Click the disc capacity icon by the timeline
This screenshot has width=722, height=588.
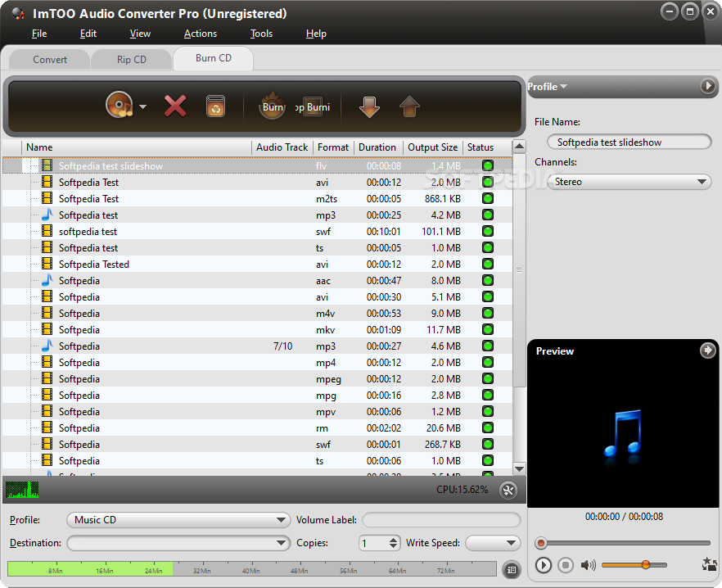(x=512, y=569)
